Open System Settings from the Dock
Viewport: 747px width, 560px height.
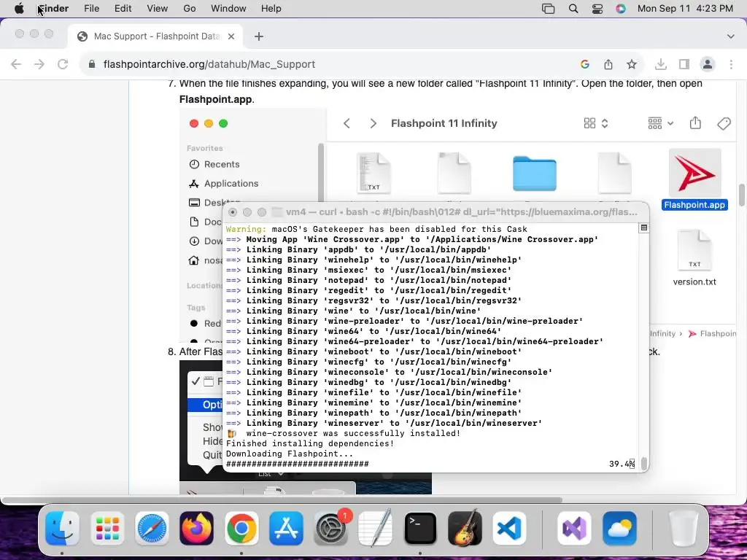(330, 529)
